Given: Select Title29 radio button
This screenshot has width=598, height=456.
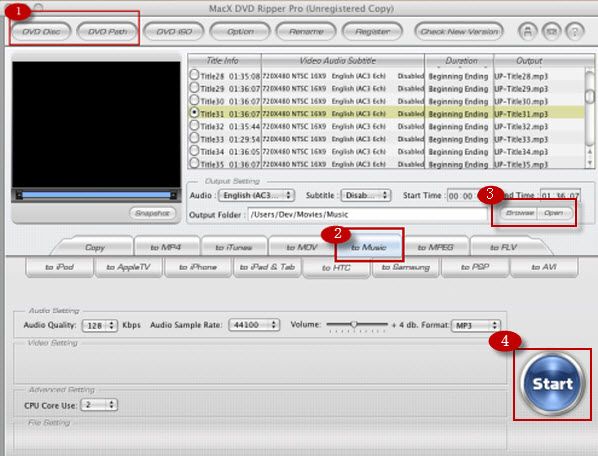Looking at the screenshot, I should (x=194, y=88).
